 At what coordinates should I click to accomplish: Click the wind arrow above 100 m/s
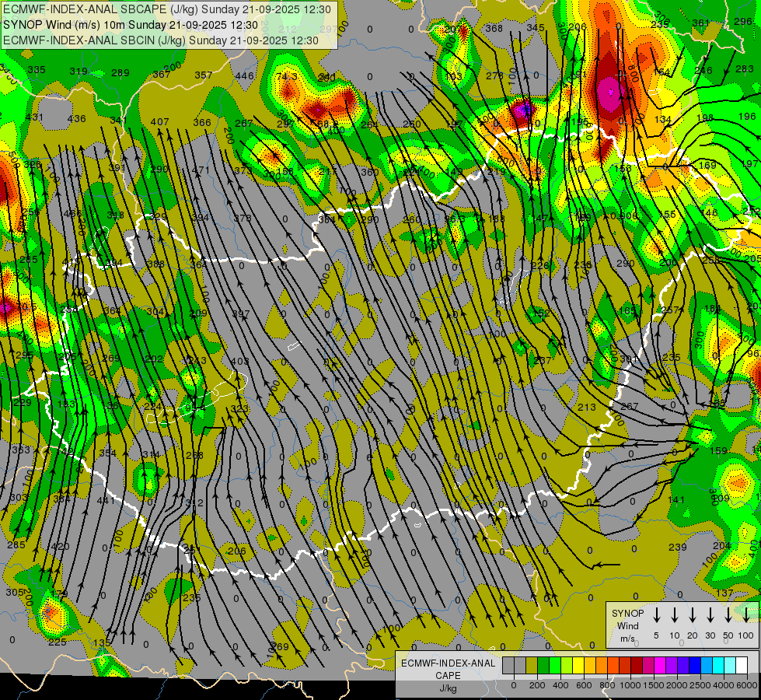(746, 614)
